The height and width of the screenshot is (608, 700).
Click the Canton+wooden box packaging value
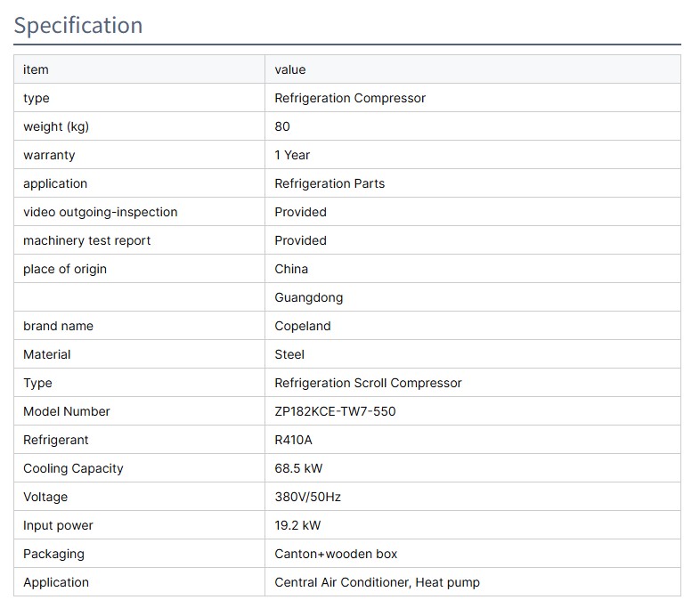pos(336,554)
